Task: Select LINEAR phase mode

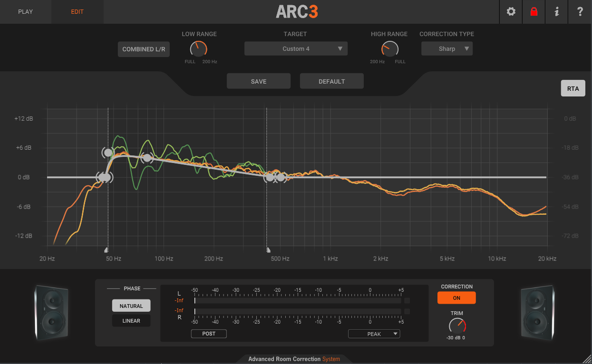Action: coord(131,321)
